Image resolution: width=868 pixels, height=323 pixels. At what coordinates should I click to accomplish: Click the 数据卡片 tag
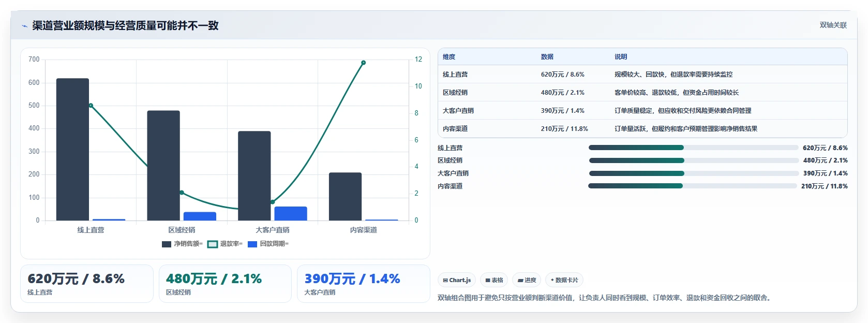click(x=564, y=280)
